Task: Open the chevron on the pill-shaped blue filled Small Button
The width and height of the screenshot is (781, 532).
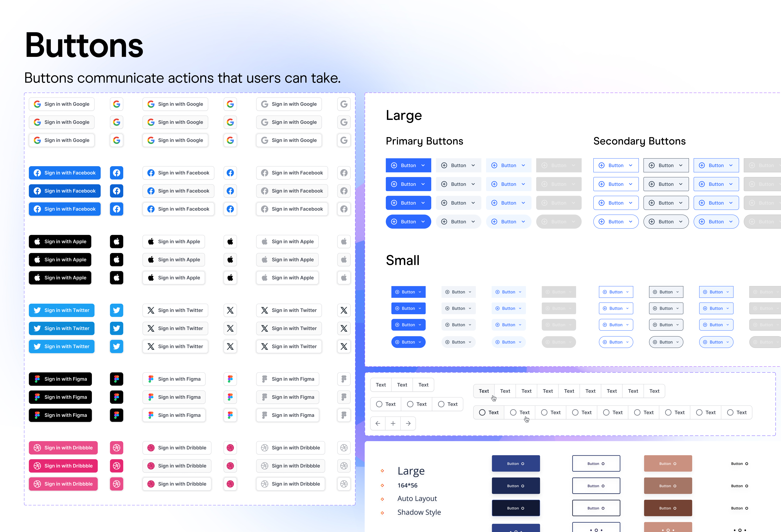Action: click(x=420, y=342)
